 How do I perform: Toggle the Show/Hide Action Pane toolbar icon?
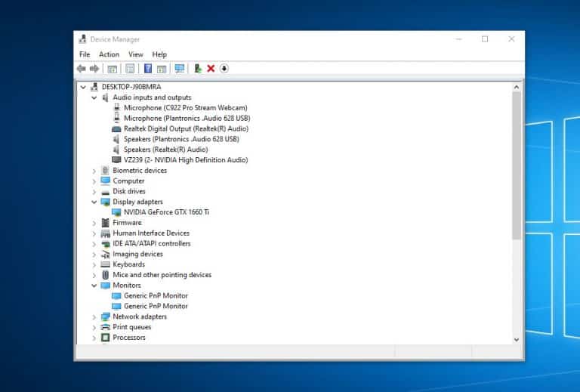[x=162, y=69]
